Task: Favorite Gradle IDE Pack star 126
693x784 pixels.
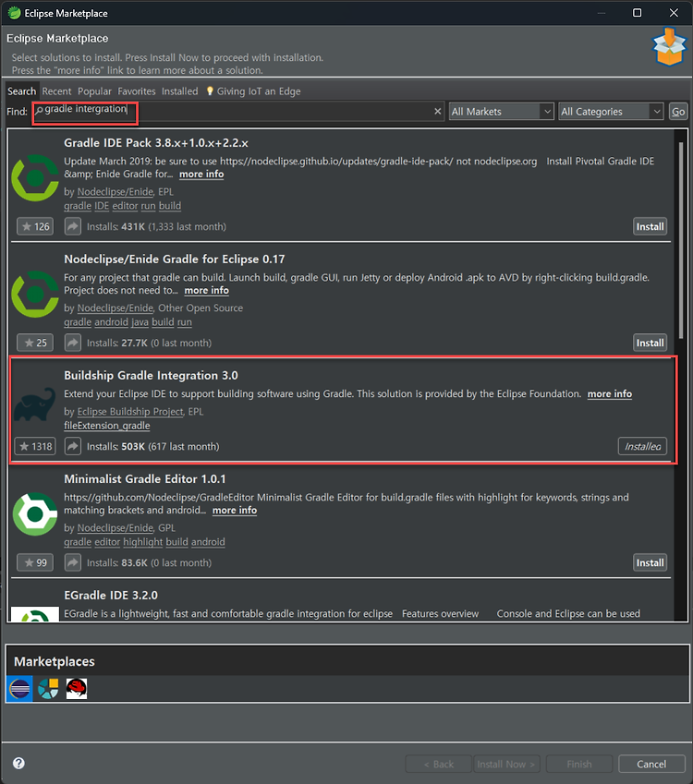Action: click(35, 226)
